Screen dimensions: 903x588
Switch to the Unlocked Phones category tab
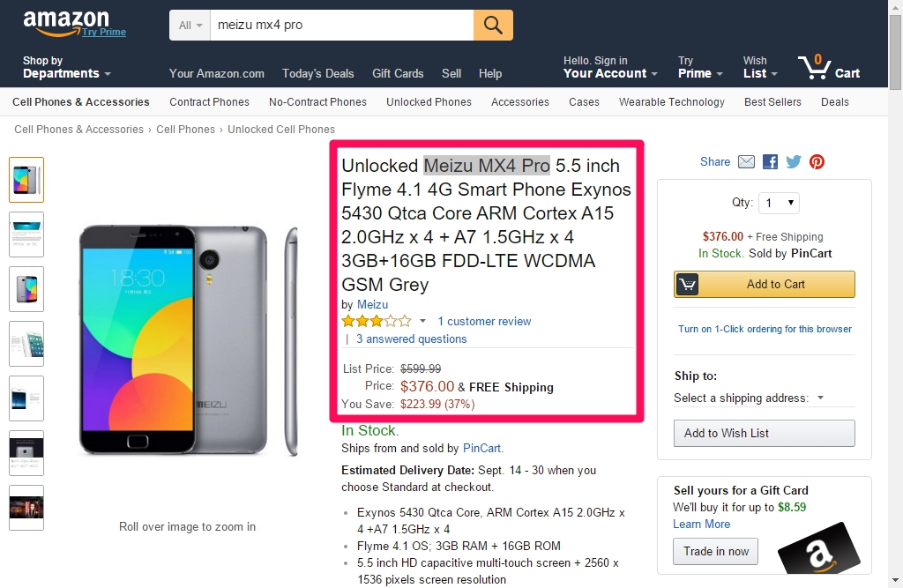point(429,102)
